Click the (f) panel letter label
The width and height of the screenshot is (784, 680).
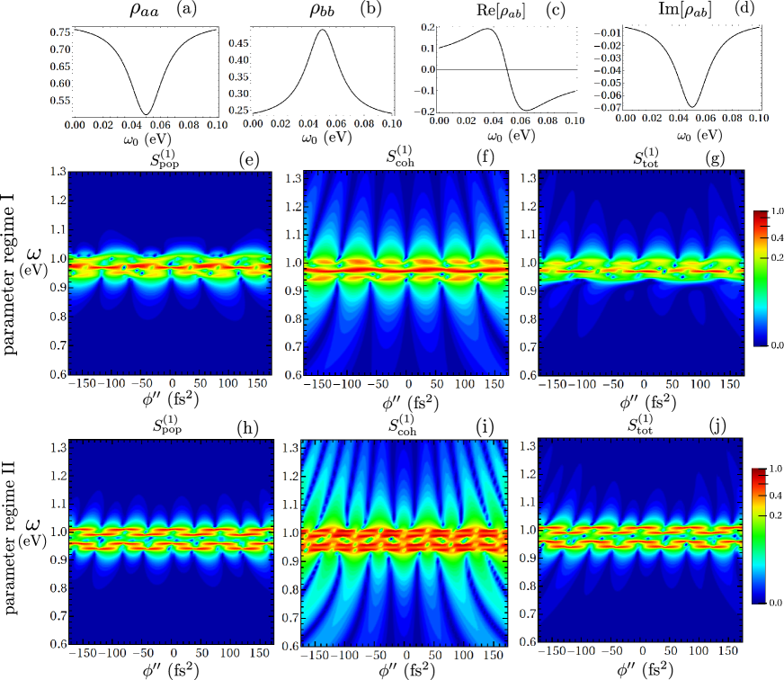(x=485, y=157)
